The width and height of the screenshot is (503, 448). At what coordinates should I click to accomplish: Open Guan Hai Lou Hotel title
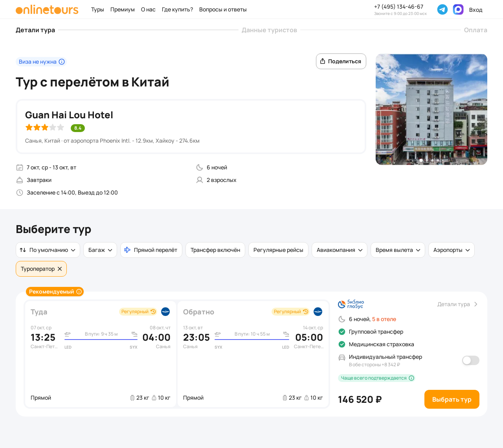pos(69,115)
